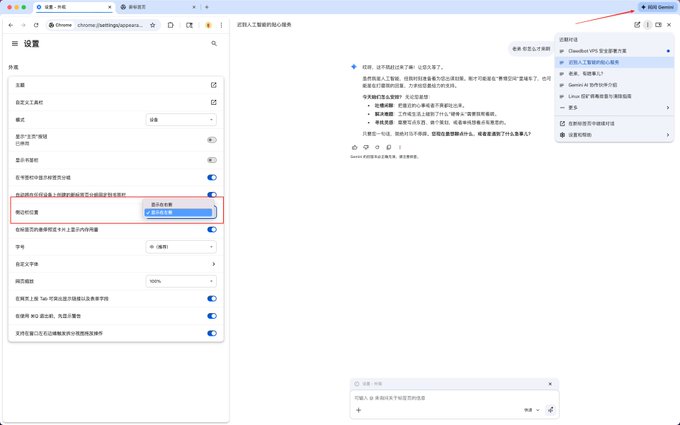
Task: Open the 主题 external link icon
Action: (213, 85)
